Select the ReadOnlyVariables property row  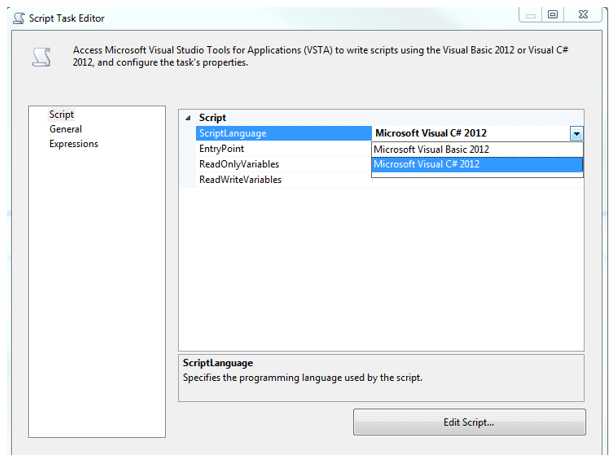coord(238,164)
